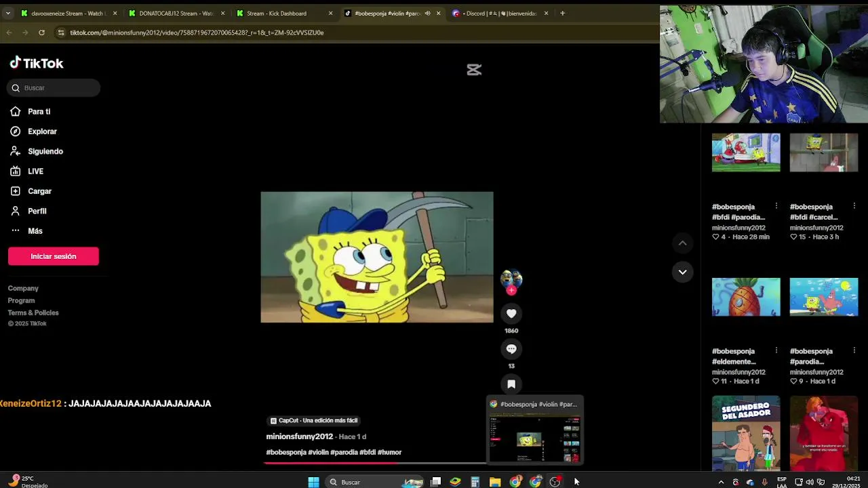Go to previous video with up chevron
Viewport: 868px width, 488px height.
(x=683, y=243)
